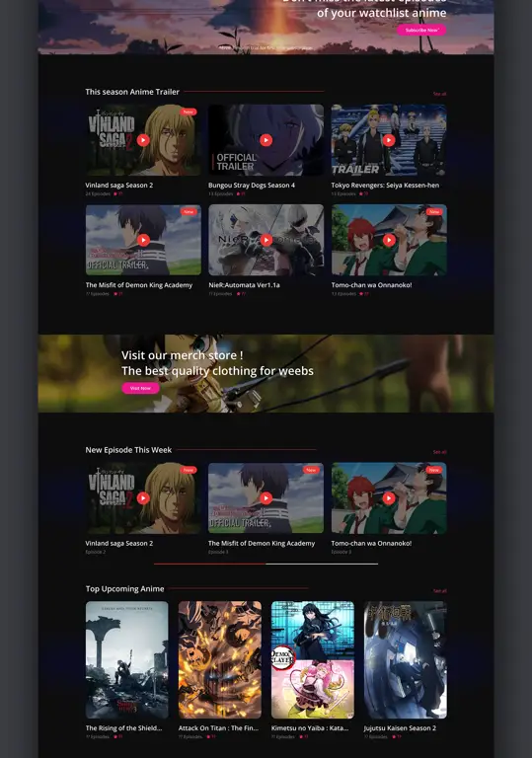Click 'Jujutsu Kaisen Season 2' title text
This screenshot has height=758, width=532.
(400, 728)
